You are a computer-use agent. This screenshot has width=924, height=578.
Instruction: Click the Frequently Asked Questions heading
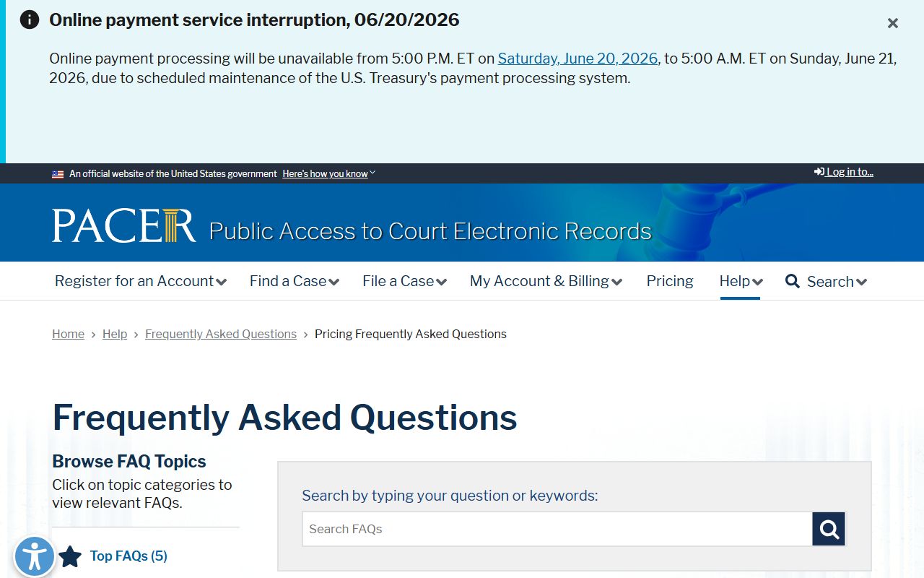tap(284, 418)
